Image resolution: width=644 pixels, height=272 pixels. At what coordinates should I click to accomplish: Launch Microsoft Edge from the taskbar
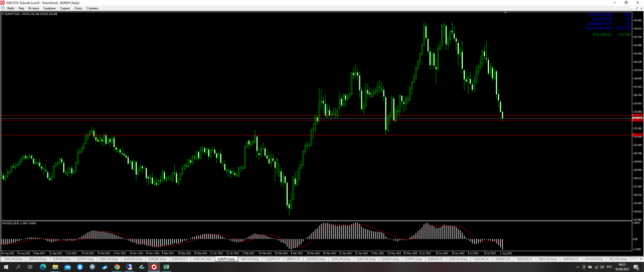pos(42,267)
